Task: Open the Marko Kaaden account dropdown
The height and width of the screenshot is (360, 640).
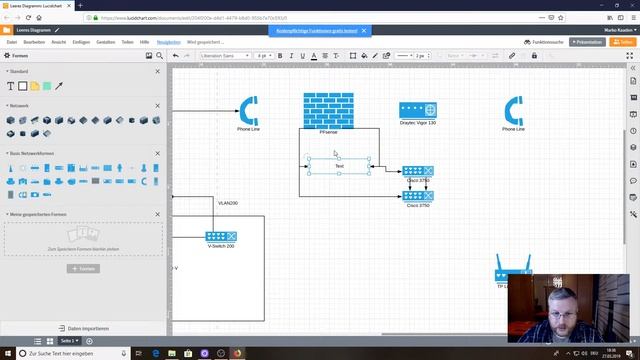Action: [x=620, y=30]
